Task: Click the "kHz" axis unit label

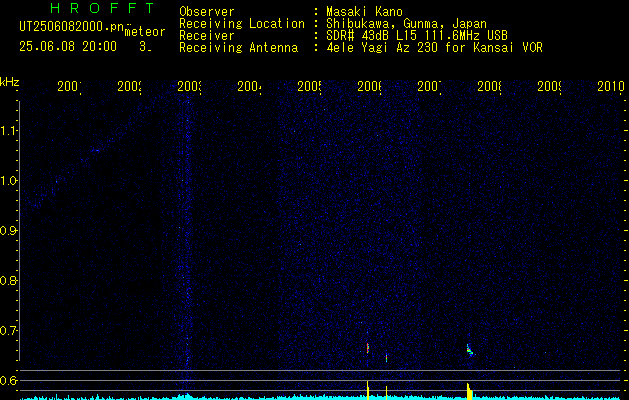Action: 9,82
